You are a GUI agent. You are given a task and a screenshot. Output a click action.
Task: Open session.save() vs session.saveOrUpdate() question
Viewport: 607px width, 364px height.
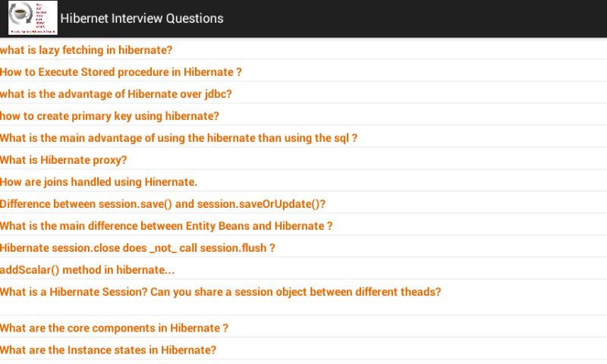pyautogui.click(x=163, y=204)
